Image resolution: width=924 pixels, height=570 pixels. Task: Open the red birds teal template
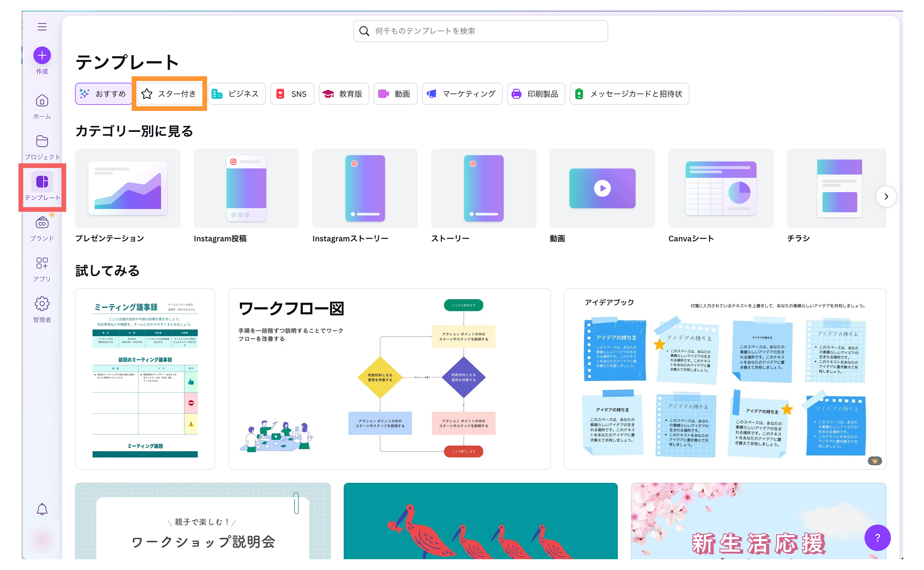480,521
